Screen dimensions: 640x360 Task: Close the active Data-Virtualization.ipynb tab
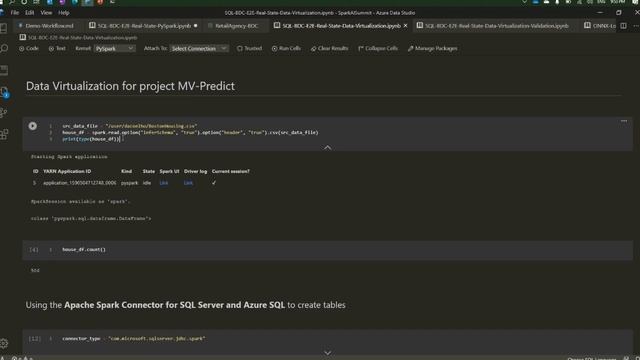click(405, 26)
